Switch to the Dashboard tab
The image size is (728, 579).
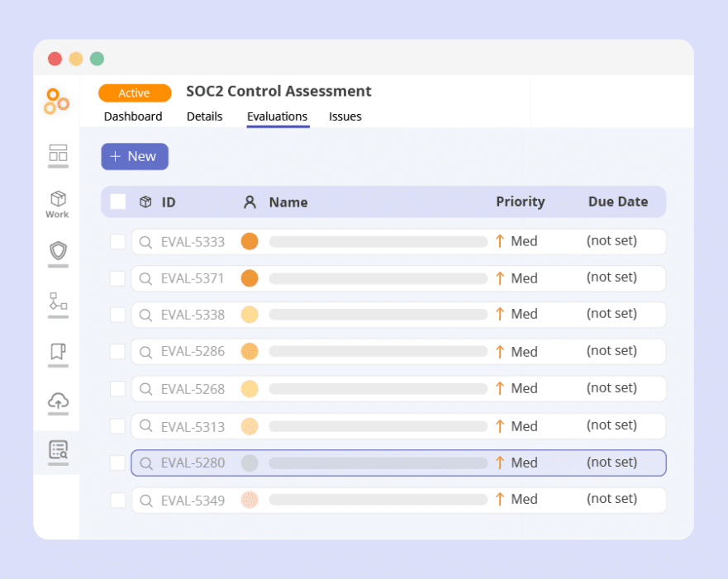(133, 116)
